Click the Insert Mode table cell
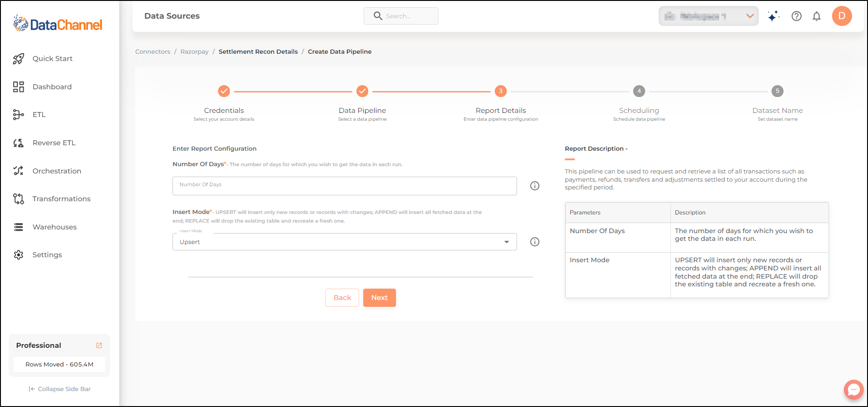This screenshot has height=407, width=868. [618, 275]
